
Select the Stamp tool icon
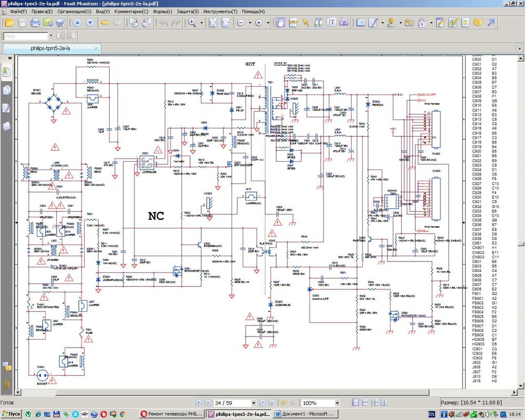click(391, 23)
